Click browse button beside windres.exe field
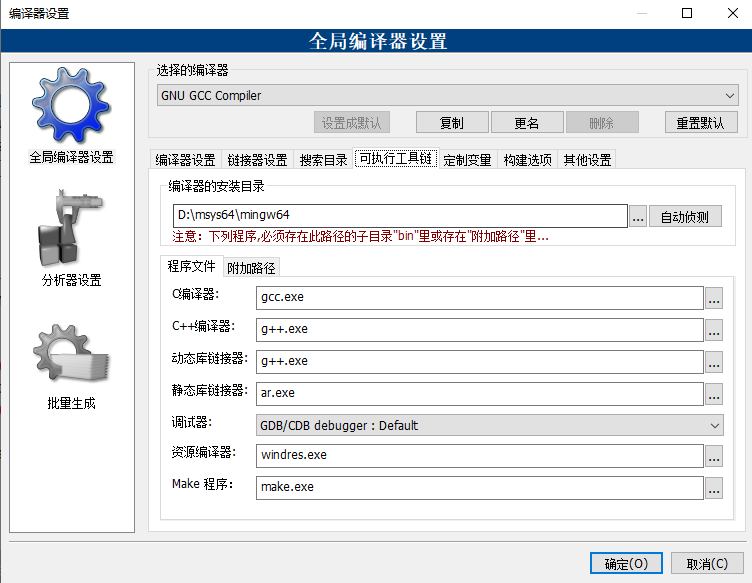Image resolution: width=752 pixels, height=583 pixels. (713, 456)
